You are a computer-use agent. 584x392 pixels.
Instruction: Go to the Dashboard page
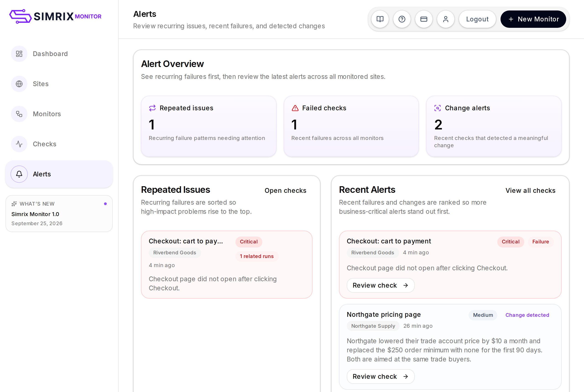[x=59, y=54]
